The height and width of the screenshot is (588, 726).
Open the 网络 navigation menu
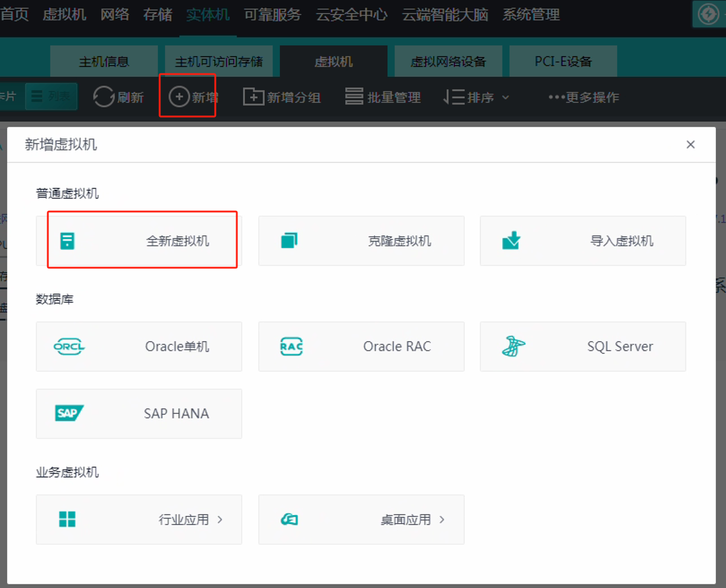[x=115, y=14]
